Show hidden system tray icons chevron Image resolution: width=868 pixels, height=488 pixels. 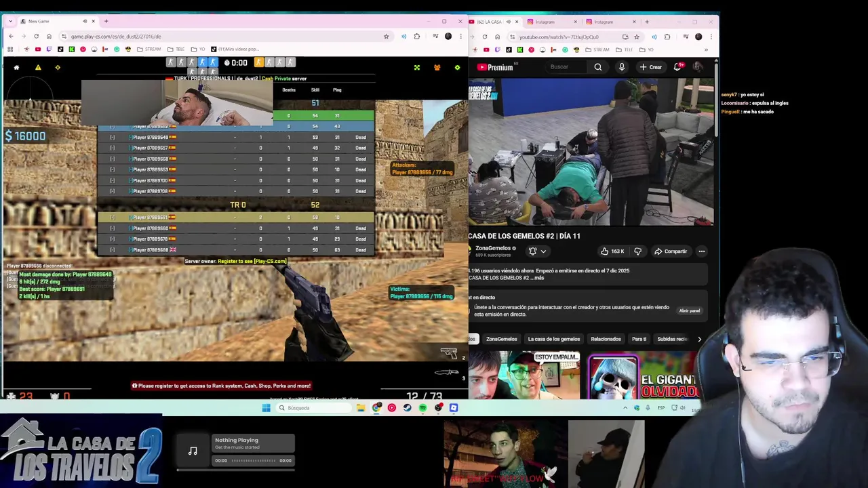[x=625, y=408]
